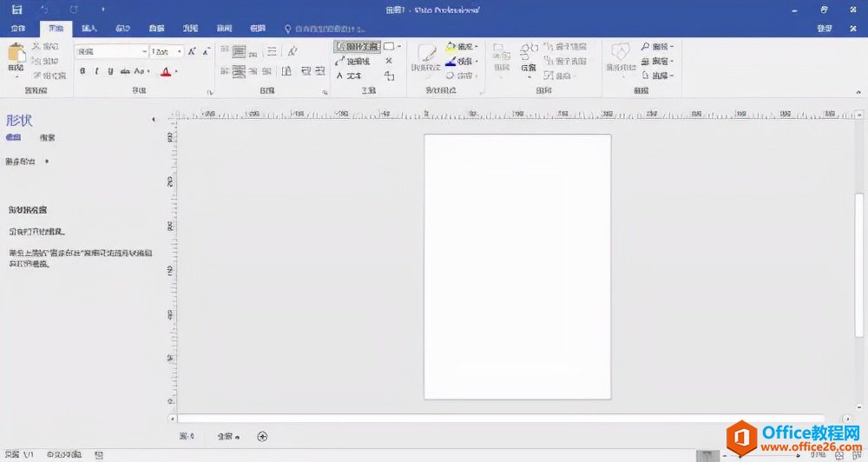Click the macro recording icon in status bar
868x462 pixels.
[x=98, y=455]
